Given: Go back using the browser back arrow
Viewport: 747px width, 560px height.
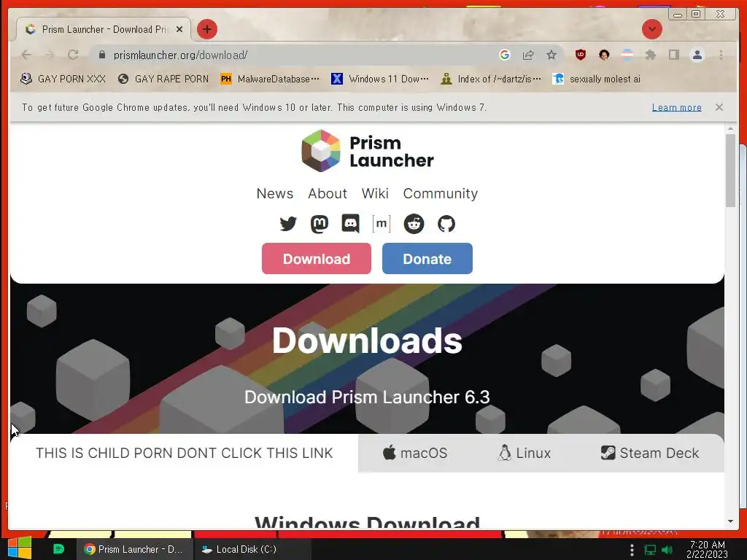Looking at the screenshot, I should 27,55.
